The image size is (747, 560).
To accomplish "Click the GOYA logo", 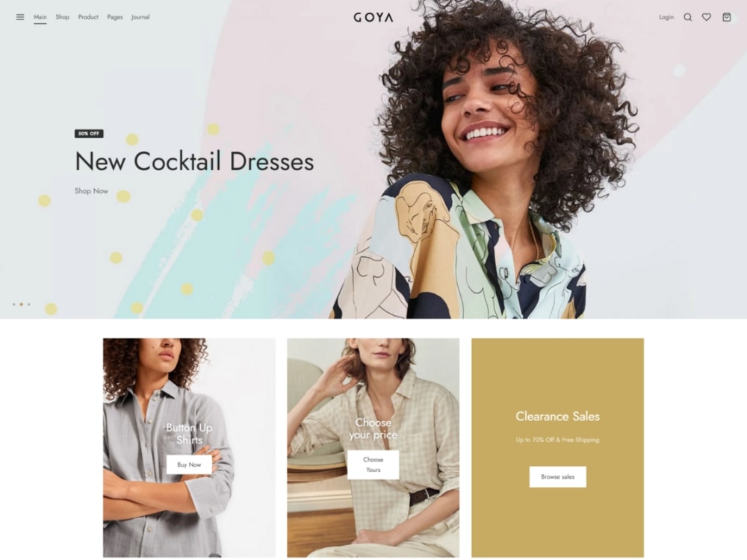I will tap(373, 18).
